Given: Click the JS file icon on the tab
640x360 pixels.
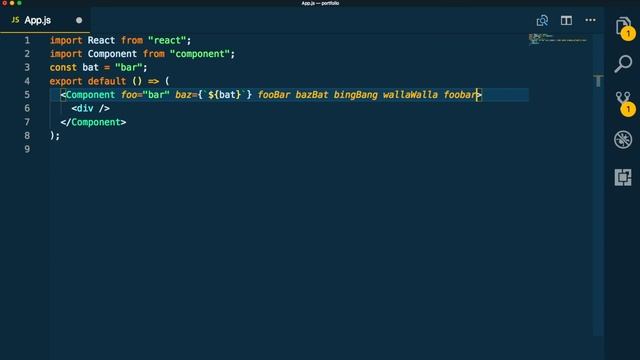Looking at the screenshot, I should pos(15,20).
